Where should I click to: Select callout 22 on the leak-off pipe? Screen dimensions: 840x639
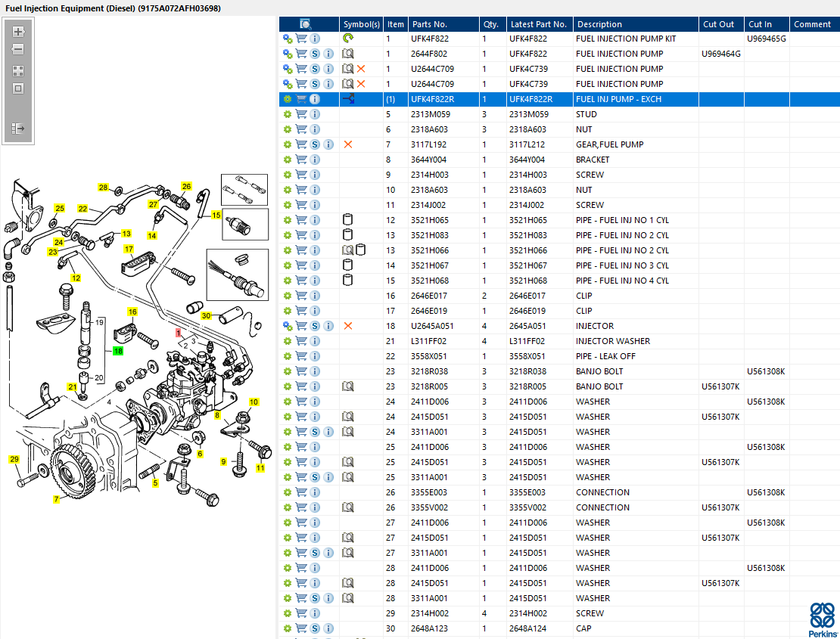click(82, 209)
